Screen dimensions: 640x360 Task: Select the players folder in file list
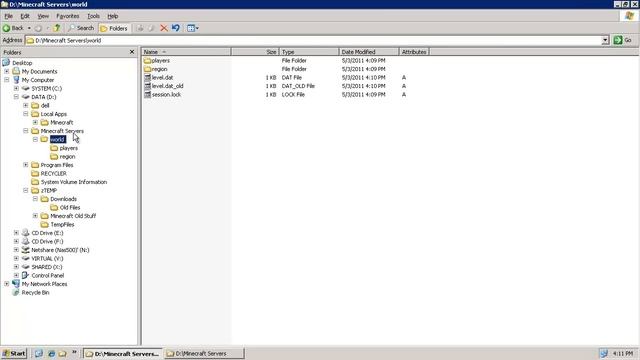[157, 60]
